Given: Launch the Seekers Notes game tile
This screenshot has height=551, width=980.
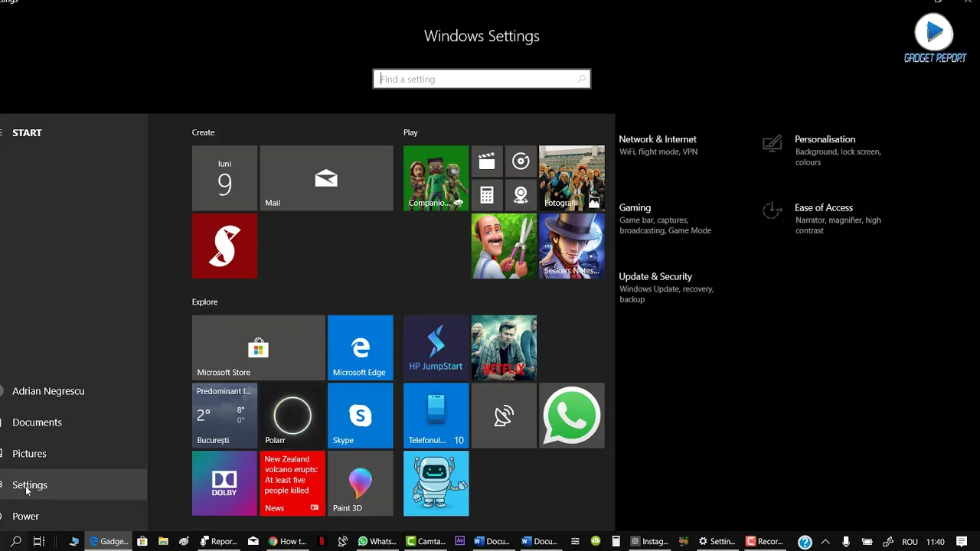Looking at the screenshot, I should [571, 246].
